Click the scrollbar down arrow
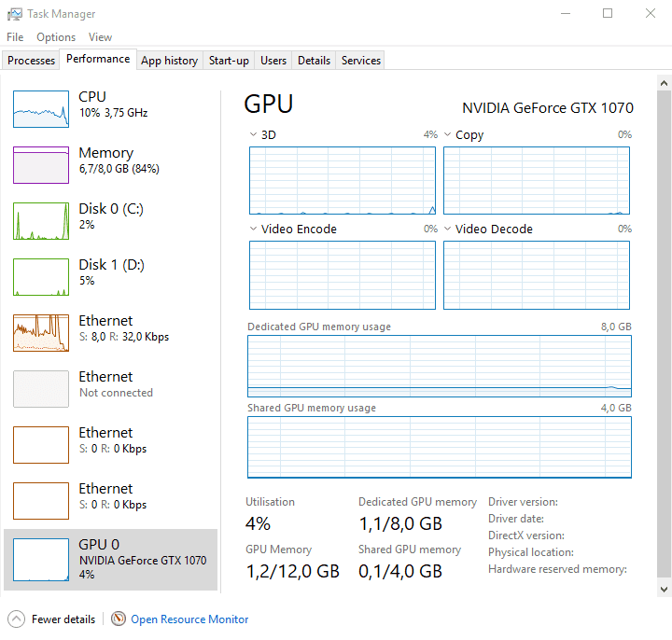Viewport: 672px width, 640px height. [664, 590]
